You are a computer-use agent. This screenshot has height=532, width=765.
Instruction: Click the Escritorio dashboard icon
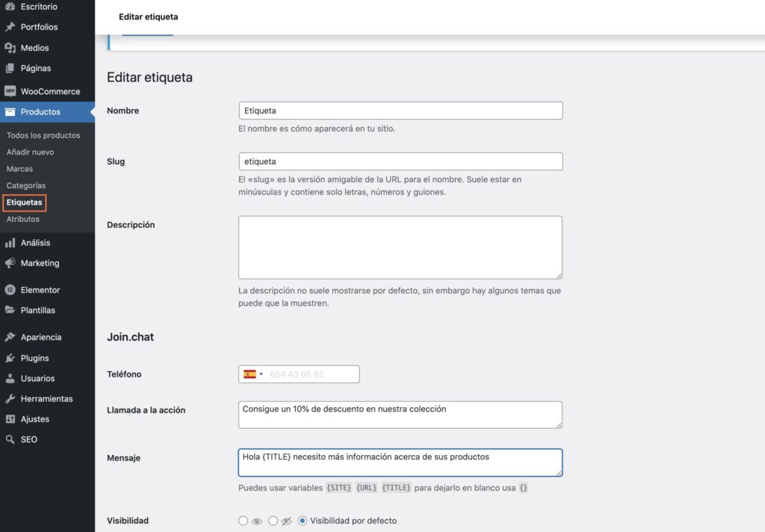click(x=10, y=7)
